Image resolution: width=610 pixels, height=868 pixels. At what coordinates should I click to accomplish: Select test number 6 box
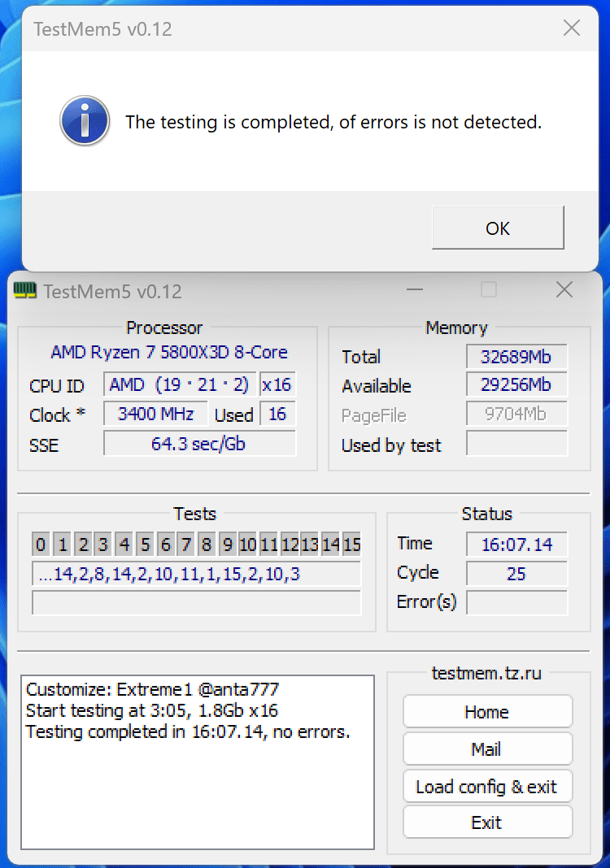click(x=165, y=545)
